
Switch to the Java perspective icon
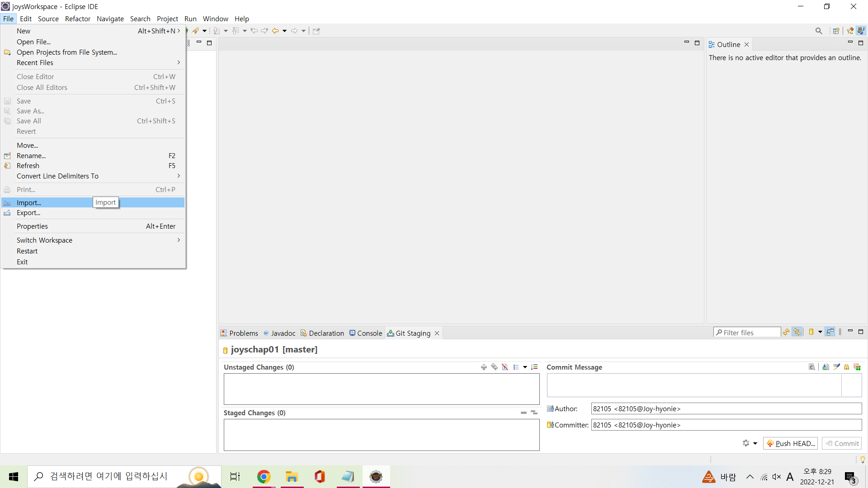click(861, 31)
